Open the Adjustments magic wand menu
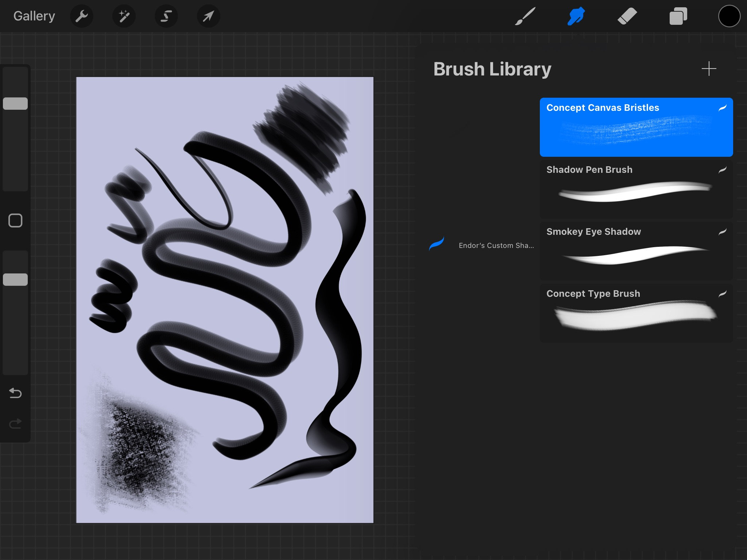 pos(124,16)
